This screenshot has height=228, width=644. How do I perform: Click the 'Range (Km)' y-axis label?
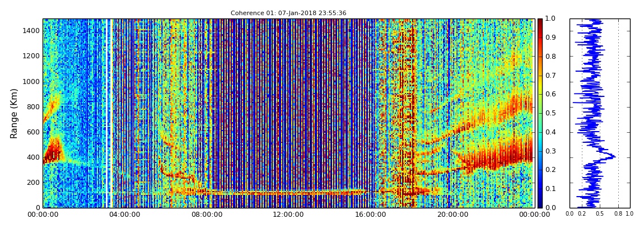point(14,113)
